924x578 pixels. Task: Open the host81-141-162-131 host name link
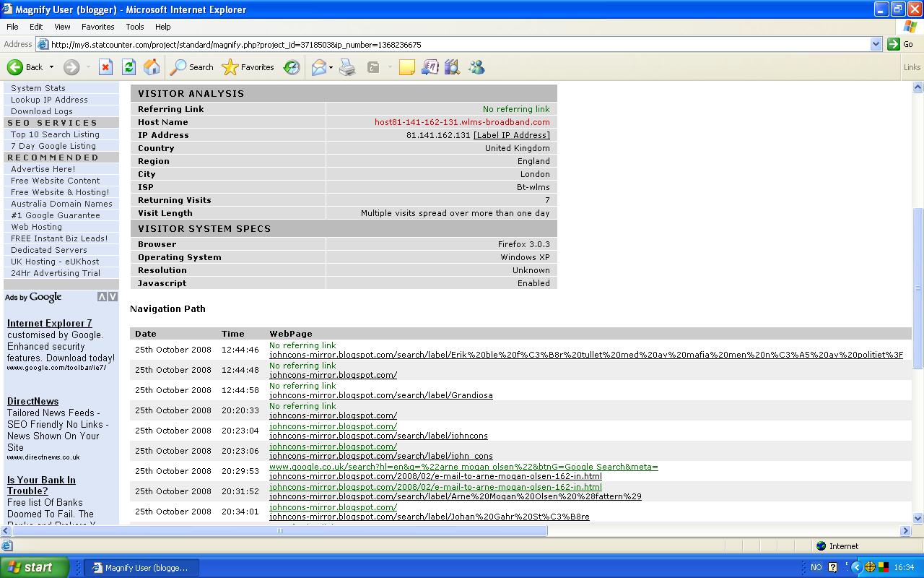click(x=462, y=122)
